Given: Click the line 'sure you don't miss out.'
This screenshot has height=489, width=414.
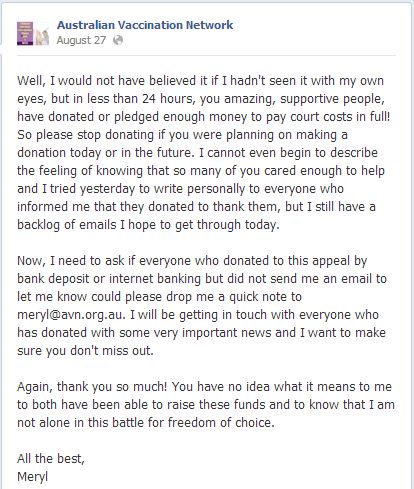Looking at the screenshot, I should pyautogui.click(x=85, y=351).
